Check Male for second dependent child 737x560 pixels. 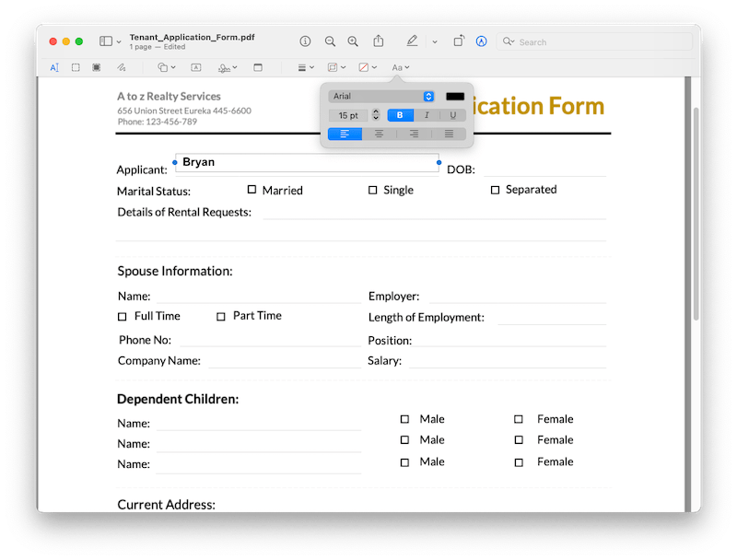point(404,439)
